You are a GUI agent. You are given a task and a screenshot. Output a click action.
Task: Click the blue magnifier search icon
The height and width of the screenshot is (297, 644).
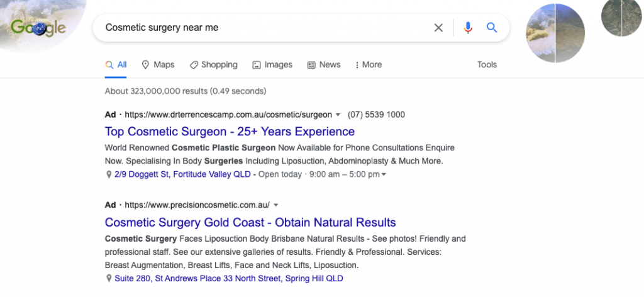coord(492,28)
